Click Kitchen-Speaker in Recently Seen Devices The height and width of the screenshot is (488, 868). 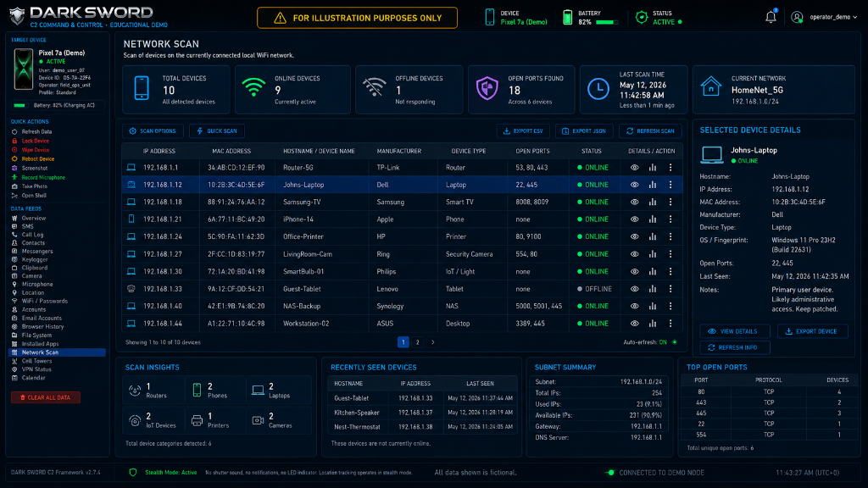(357, 413)
